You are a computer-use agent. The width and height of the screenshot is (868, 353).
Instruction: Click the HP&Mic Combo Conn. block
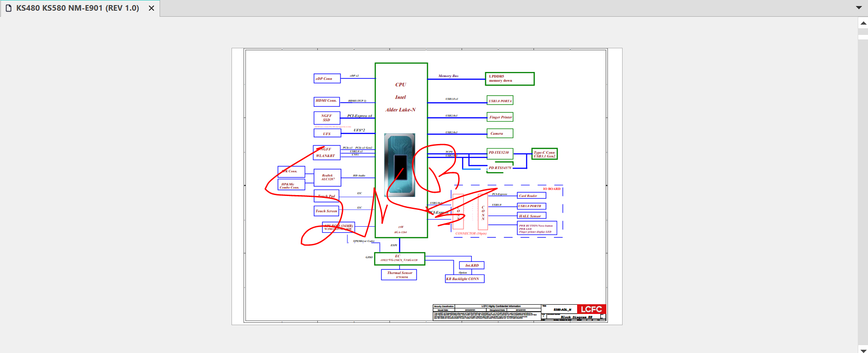point(291,185)
